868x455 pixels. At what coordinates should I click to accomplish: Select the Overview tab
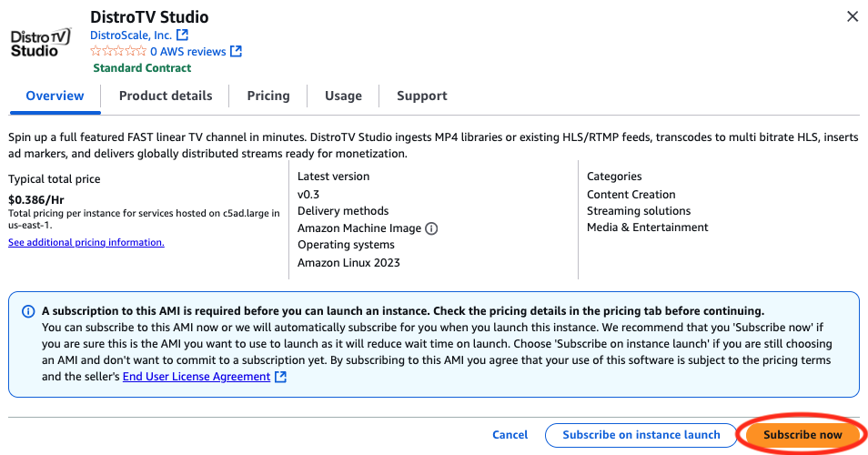click(x=55, y=96)
